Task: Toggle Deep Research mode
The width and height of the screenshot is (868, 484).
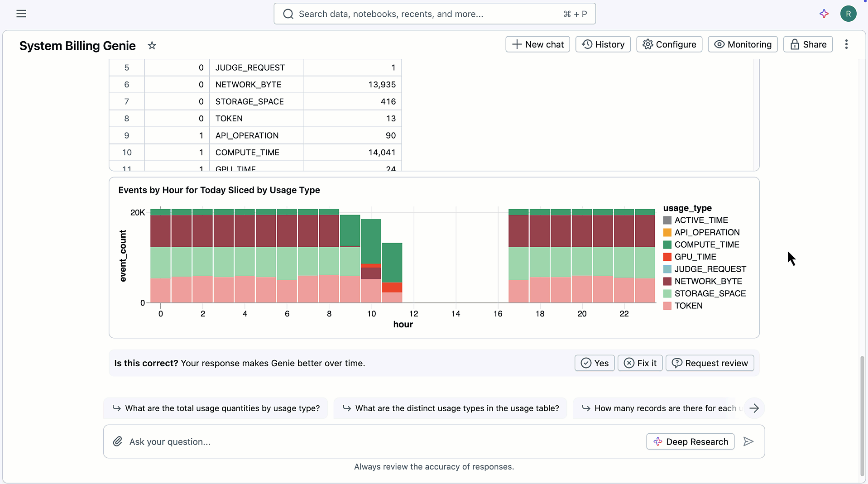Action: (x=690, y=441)
